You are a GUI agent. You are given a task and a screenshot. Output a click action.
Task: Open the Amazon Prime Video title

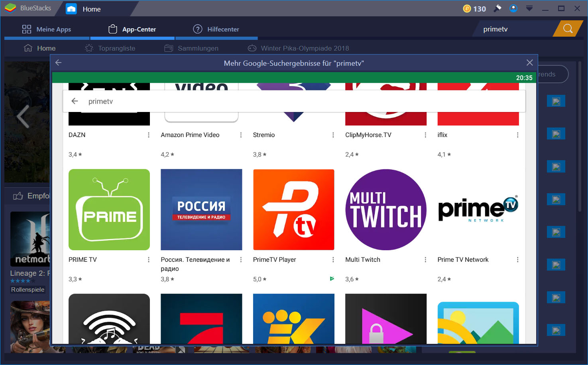click(190, 135)
